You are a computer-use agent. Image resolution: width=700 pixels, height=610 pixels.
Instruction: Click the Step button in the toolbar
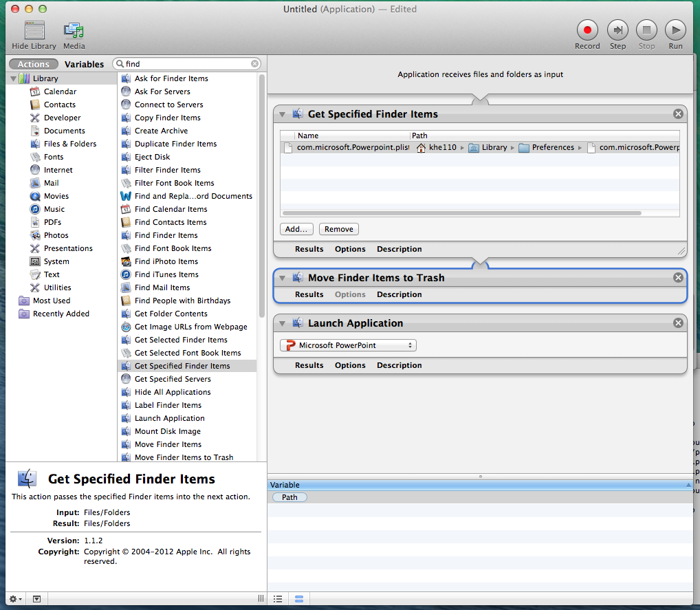(617, 30)
